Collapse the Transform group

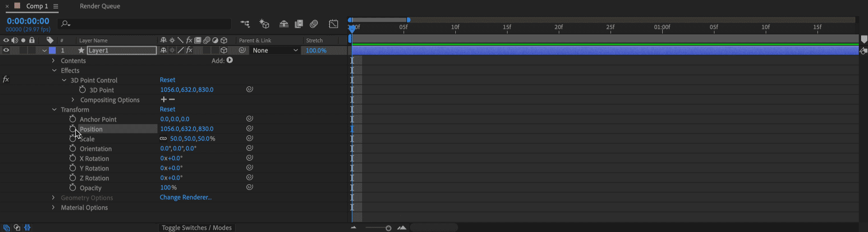54,109
